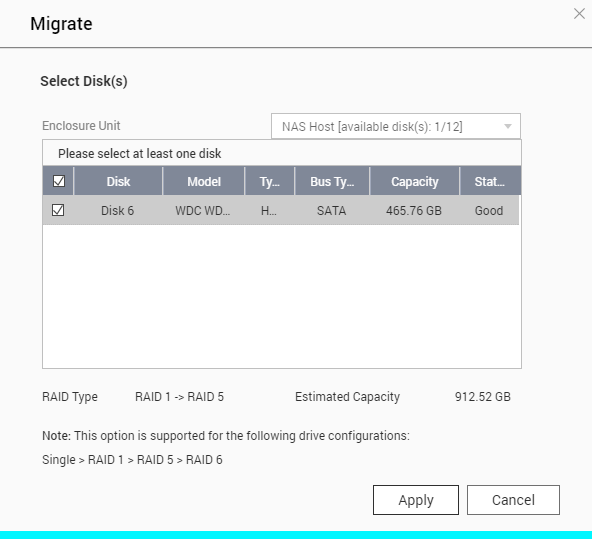Click the dropdown arrow beside NAS Host

click(x=508, y=126)
